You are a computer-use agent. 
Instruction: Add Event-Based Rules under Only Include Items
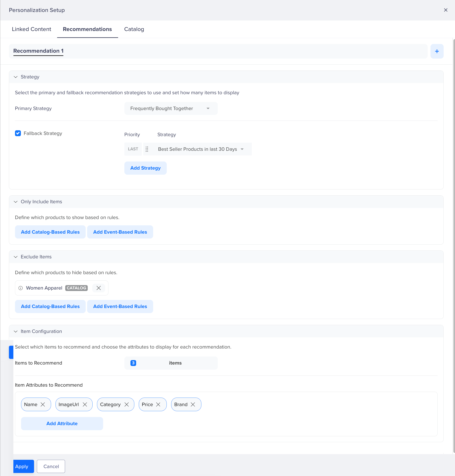(x=120, y=232)
